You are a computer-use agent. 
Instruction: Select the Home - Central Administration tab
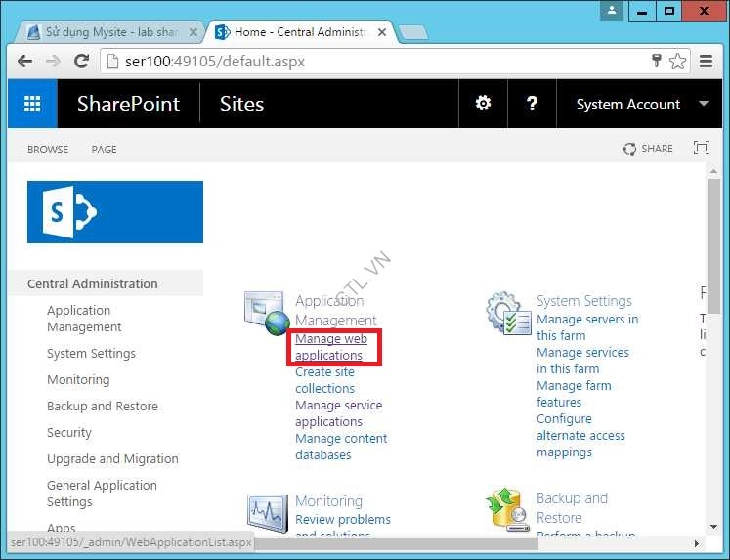click(300, 32)
